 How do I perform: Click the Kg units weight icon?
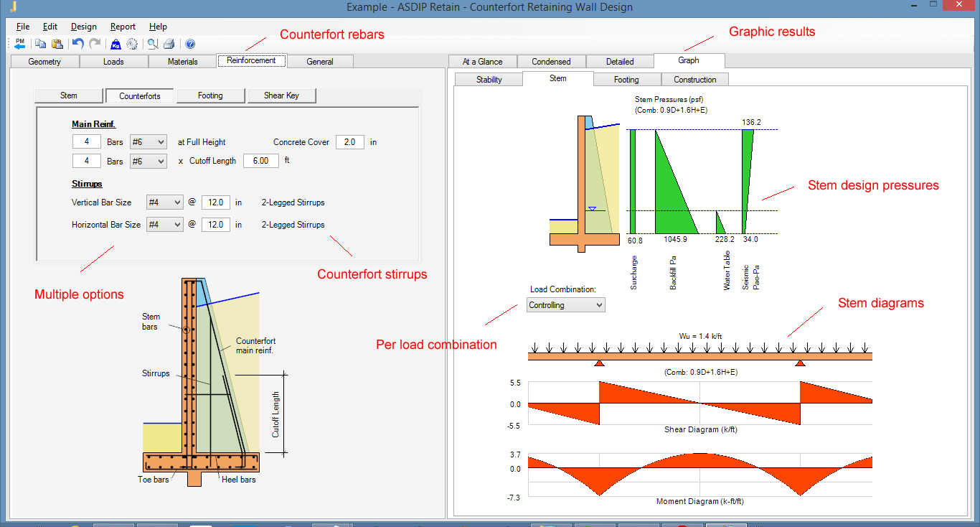(x=116, y=44)
